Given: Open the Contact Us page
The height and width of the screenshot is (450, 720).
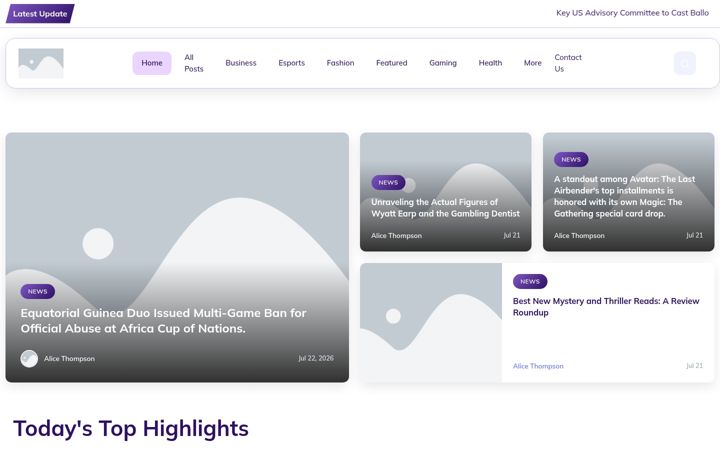Looking at the screenshot, I should coord(568,63).
